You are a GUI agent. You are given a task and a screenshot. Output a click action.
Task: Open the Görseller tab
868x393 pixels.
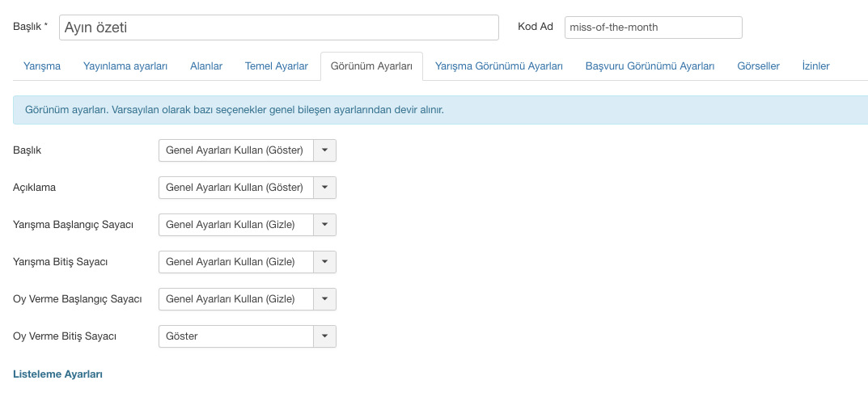[x=758, y=66]
